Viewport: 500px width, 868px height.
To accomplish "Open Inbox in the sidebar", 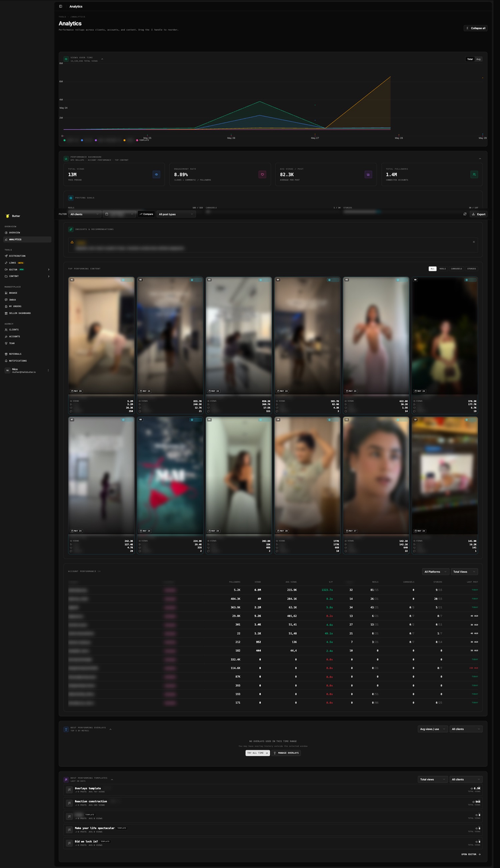I will 27,300.
